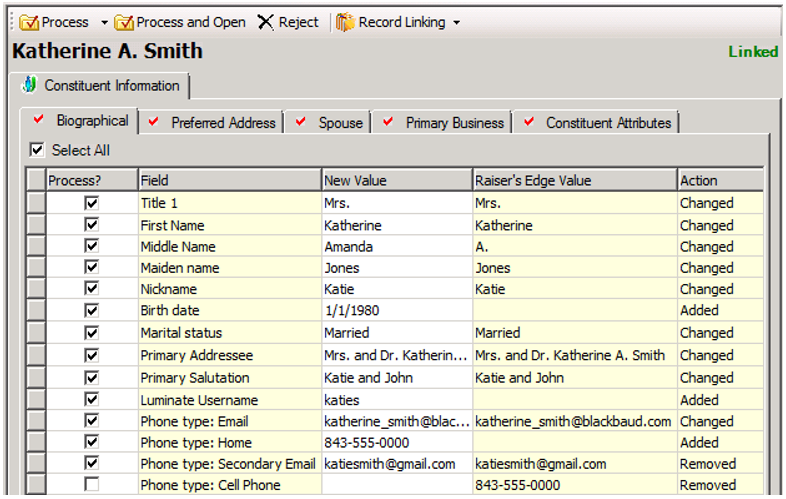Expand the Record Linking dropdown arrow
786x499 pixels.
point(457,22)
